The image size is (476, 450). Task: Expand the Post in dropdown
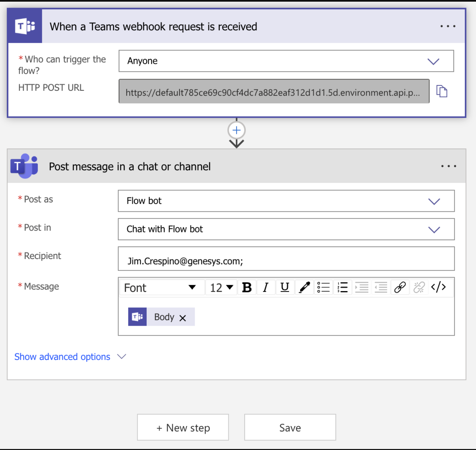click(x=434, y=229)
